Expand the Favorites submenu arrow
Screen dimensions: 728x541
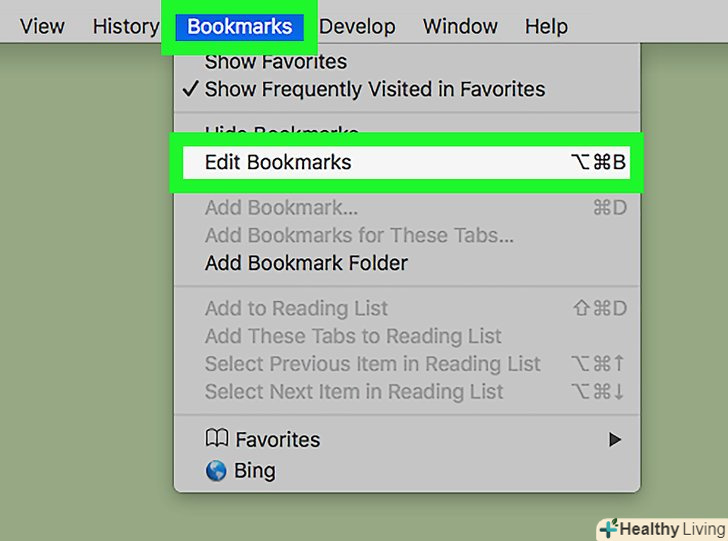(615, 440)
